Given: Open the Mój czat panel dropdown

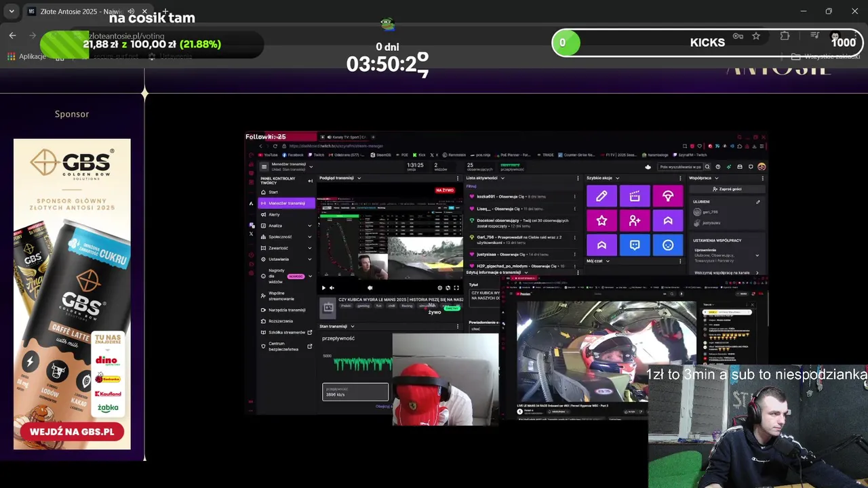Looking at the screenshot, I should click(x=608, y=261).
